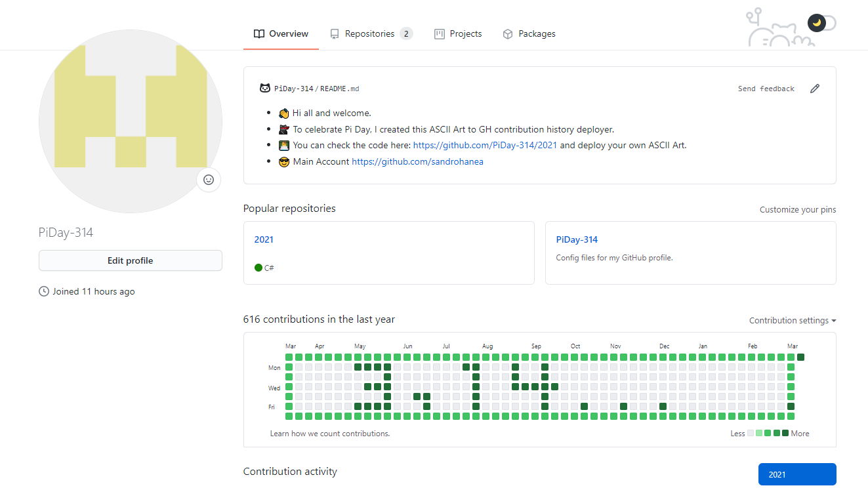Screen dimensions: 868x490
Task: Click the clock icon next to joined date
Action: pyautogui.click(x=43, y=291)
